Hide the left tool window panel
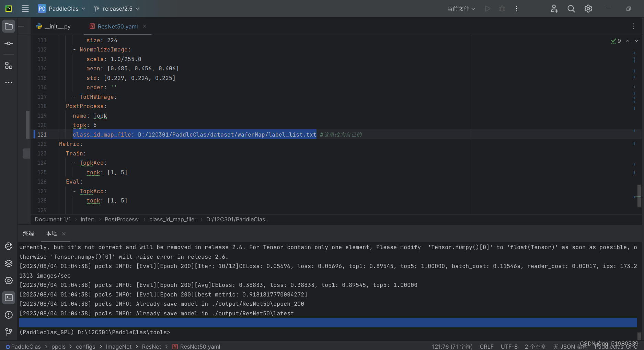 [x=21, y=26]
